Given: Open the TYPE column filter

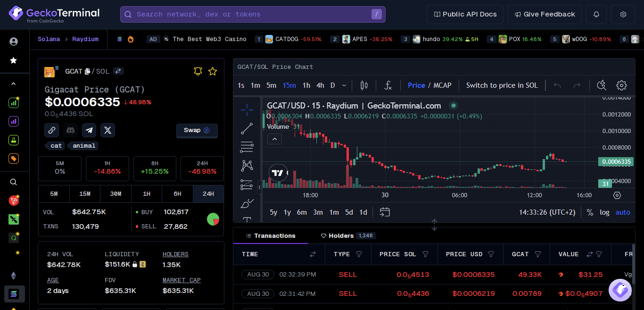Looking at the screenshot, I should (359, 254).
